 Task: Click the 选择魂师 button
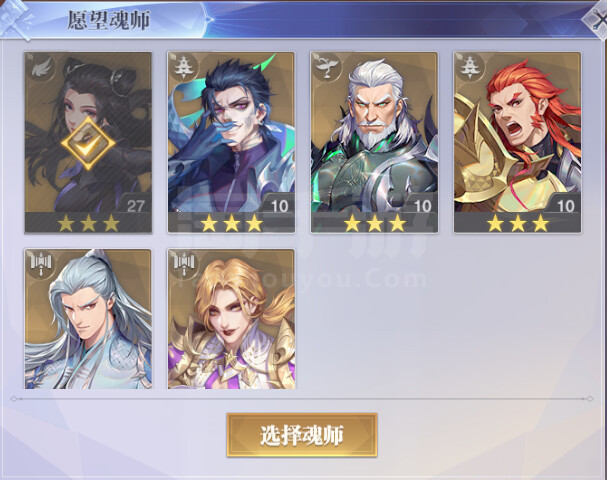pos(302,435)
